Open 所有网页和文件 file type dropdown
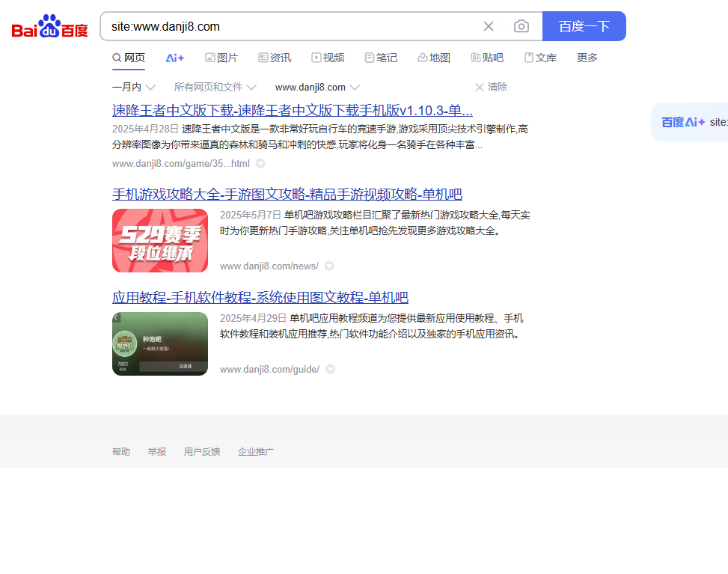Screen dimensions: 728x574 coord(215,87)
